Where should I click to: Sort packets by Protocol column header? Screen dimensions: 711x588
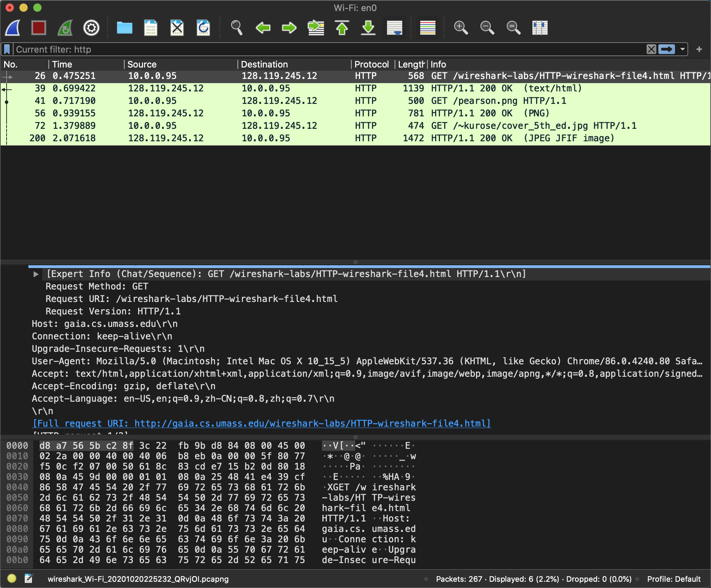click(371, 64)
